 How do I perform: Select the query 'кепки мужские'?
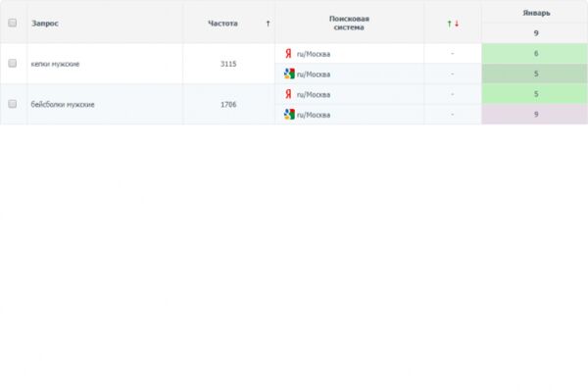[x=55, y=64]
